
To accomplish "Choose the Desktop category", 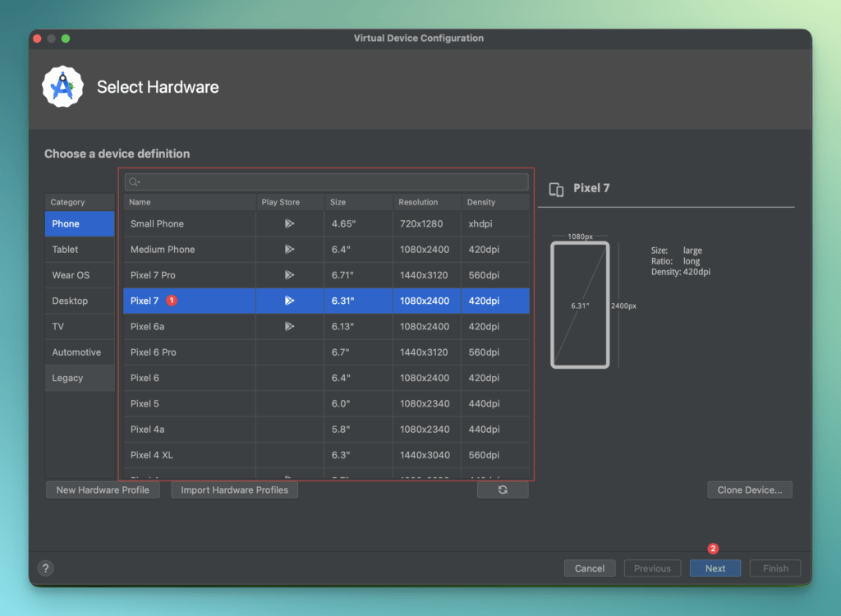I will [80, 301].
